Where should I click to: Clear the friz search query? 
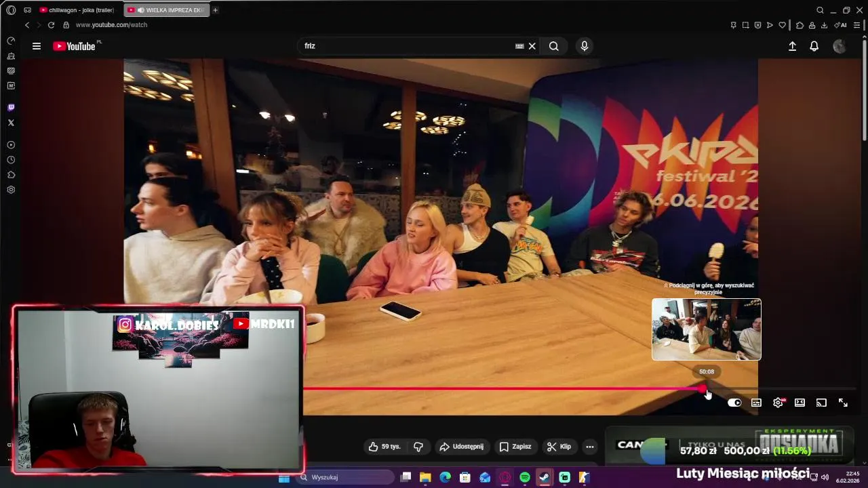point(532,46)
